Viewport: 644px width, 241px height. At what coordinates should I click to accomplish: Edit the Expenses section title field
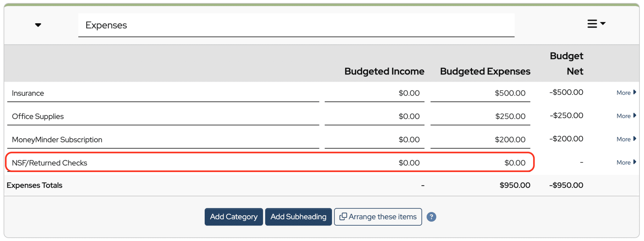coord(296,25)
